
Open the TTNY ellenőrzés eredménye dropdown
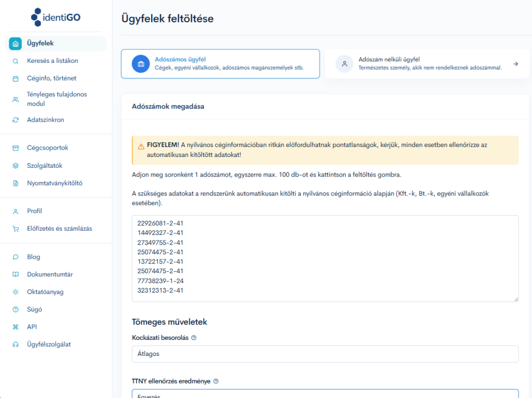pyautogui.click(x=325, y=394)
